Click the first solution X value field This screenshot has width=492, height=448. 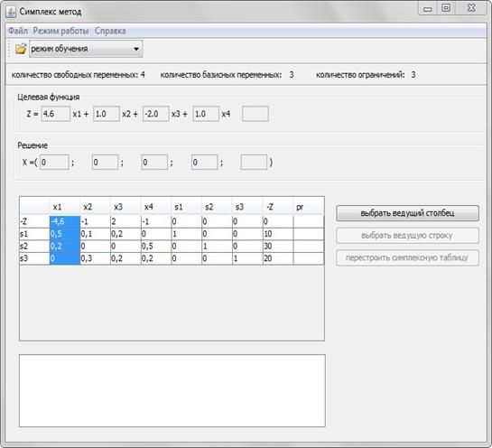(x=54, y=163)
